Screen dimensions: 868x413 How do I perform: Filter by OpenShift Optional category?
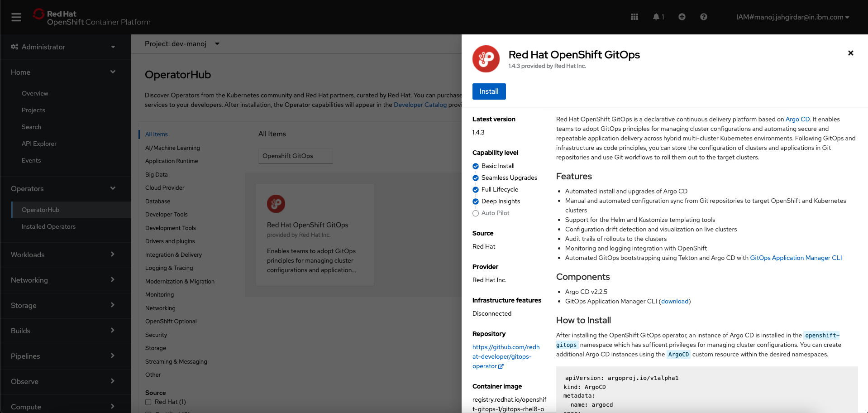pos(171,322)
